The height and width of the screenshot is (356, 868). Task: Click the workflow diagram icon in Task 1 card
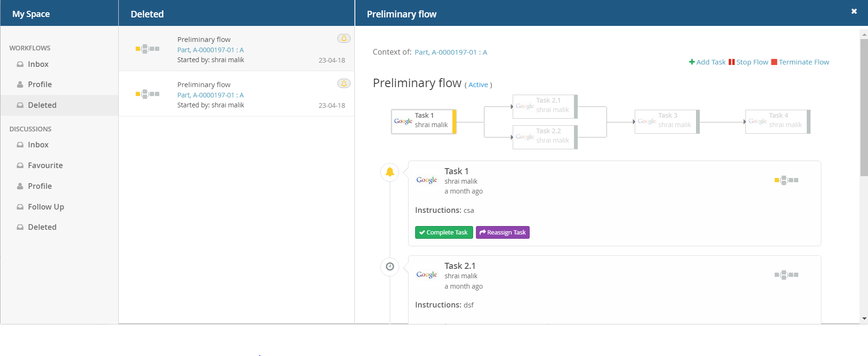point(786,180)
